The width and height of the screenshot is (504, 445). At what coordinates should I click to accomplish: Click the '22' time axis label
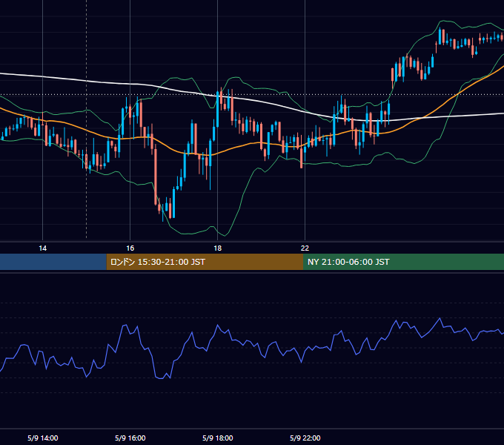[305, 248]
